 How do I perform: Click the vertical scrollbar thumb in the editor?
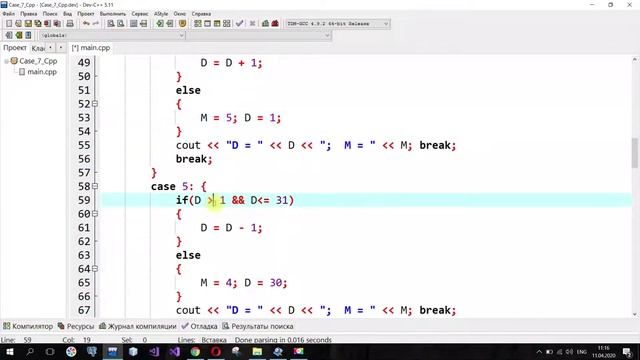635,153
